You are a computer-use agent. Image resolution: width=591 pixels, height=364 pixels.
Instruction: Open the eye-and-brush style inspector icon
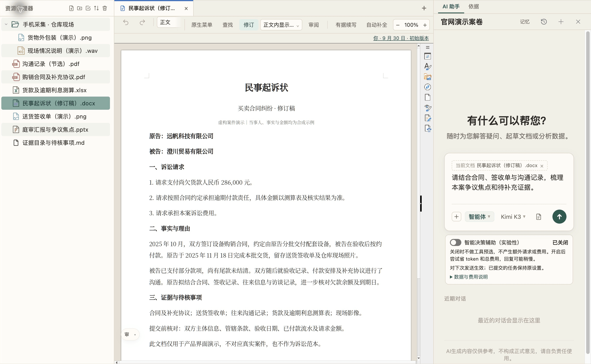(x=428, y=108)
